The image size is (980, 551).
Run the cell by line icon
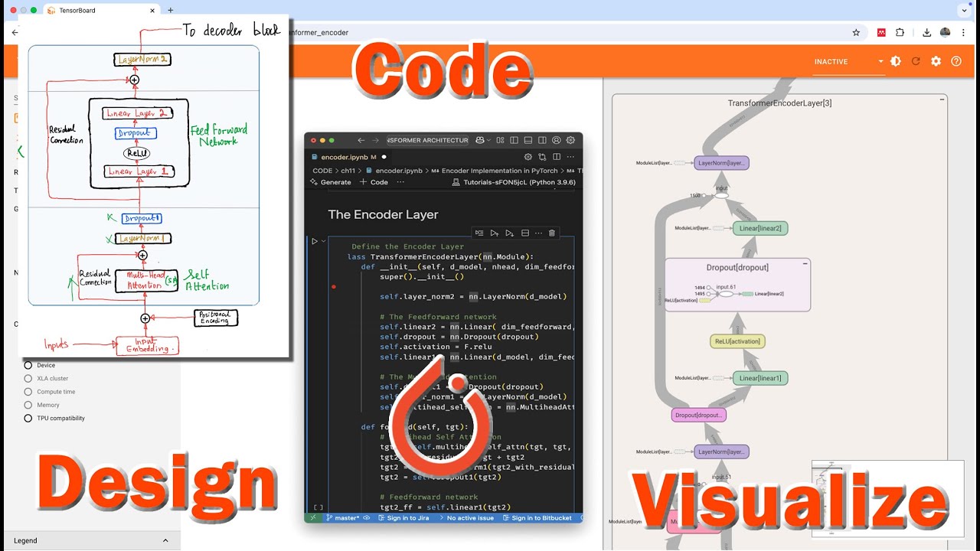click(479, 233)
